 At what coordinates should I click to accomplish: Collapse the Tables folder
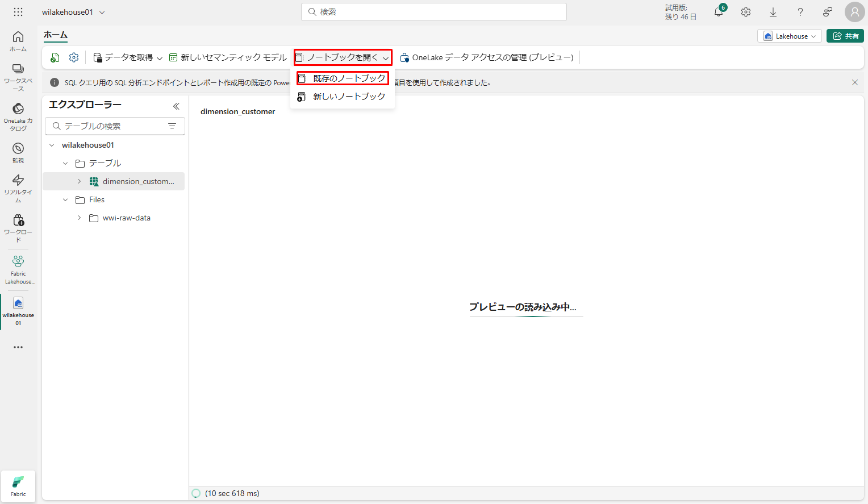tap(65, 164)
